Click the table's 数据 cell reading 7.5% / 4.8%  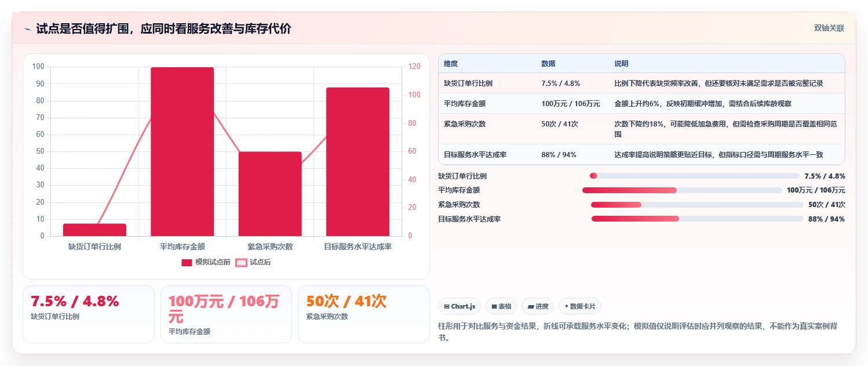pos(560,84)
